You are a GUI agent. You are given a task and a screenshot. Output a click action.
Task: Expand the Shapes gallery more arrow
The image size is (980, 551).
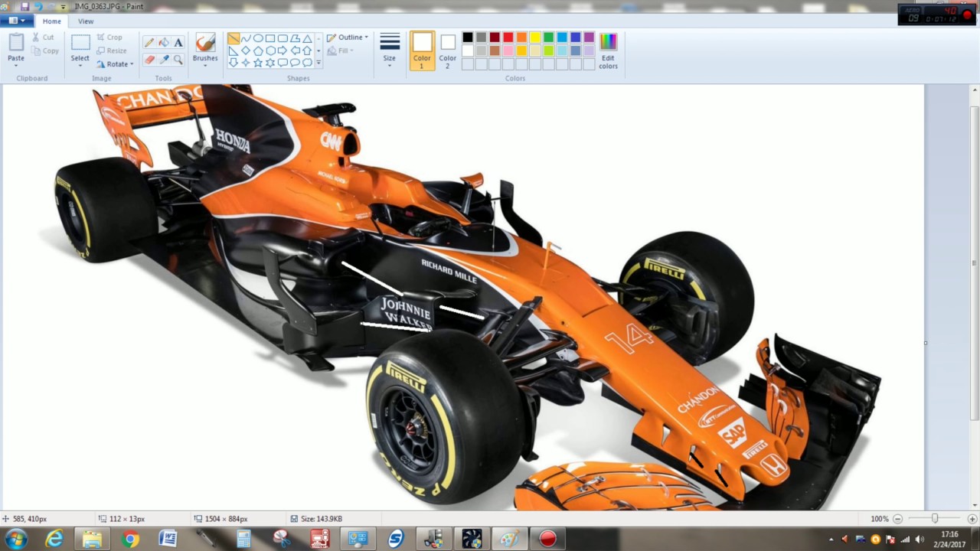click(x=318, y=63)
